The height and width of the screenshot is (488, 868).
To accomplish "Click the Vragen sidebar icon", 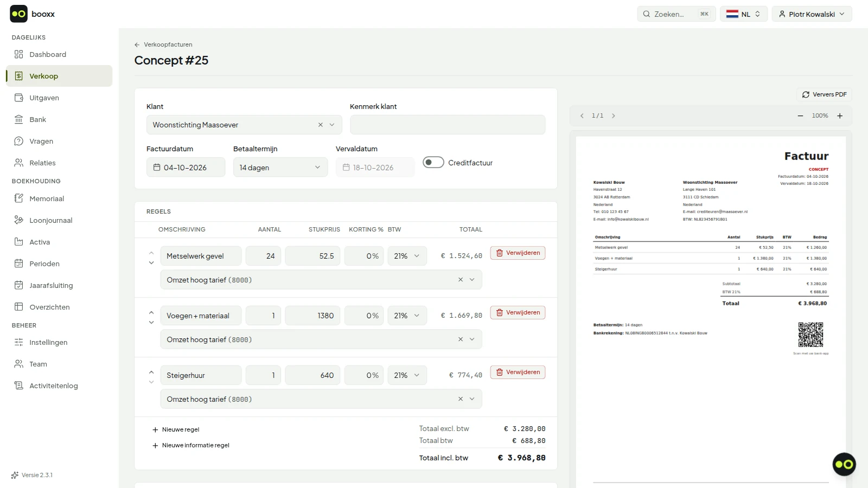I will [x=19, y=141].
